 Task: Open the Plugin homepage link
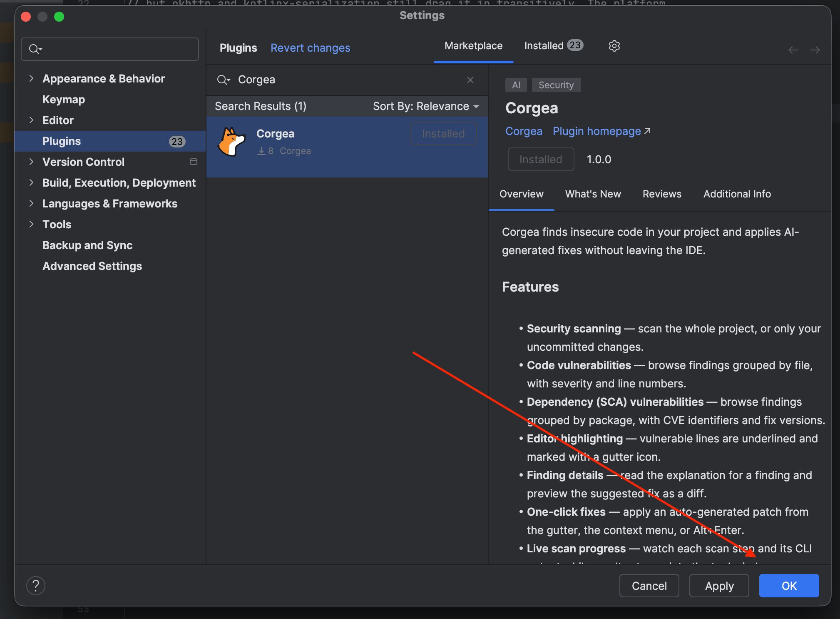601,131
